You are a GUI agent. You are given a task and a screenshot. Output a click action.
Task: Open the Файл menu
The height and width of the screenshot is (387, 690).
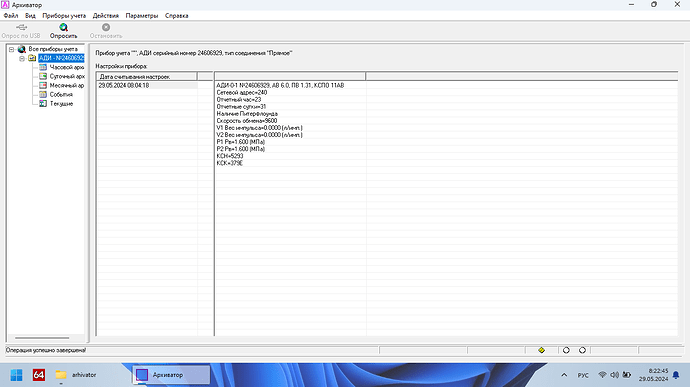[x=11, y=15]
